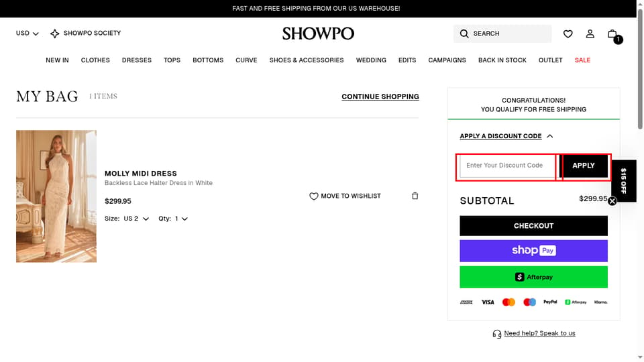Click the Apply discount button
Viewport: 644px width, 362px height.
583,166
